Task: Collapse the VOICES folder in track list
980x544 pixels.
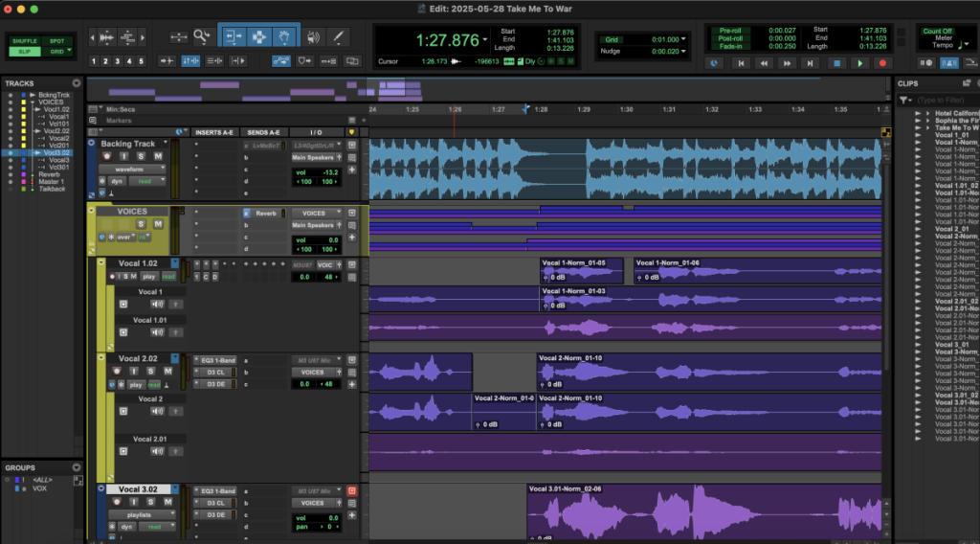Action: pos(33,102)
